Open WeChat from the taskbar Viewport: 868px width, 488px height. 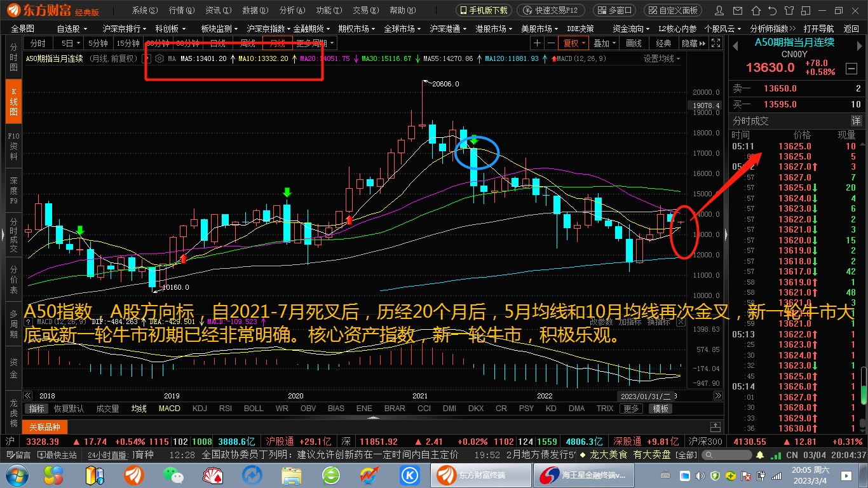tap(172, 475)
